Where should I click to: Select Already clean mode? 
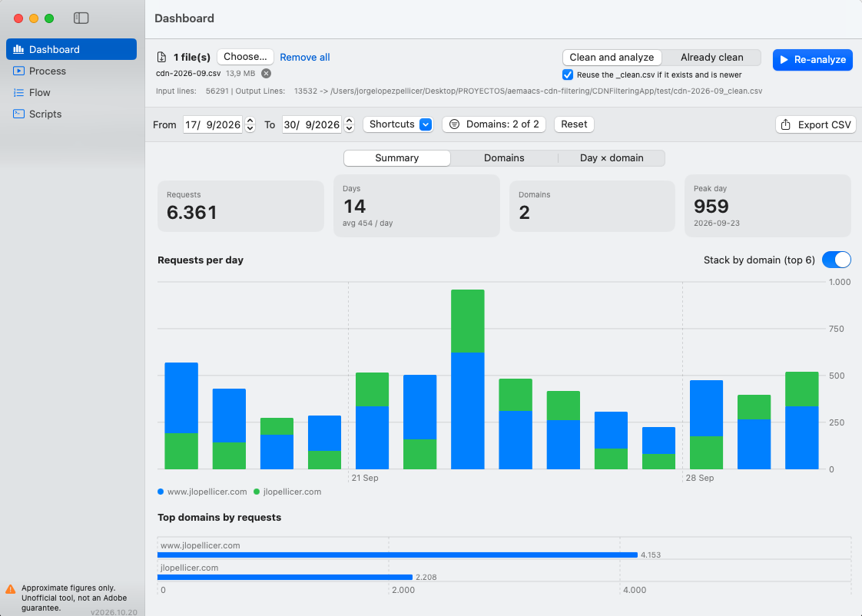click(x=712, y=57)
